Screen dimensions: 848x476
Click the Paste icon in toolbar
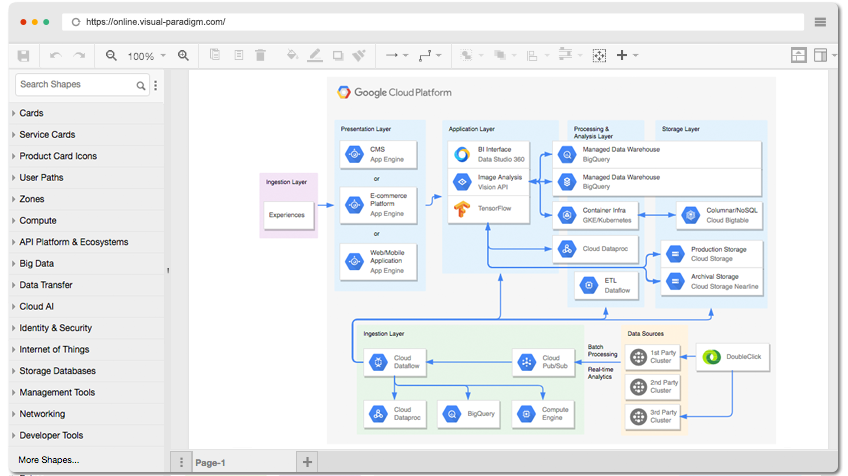238,55
